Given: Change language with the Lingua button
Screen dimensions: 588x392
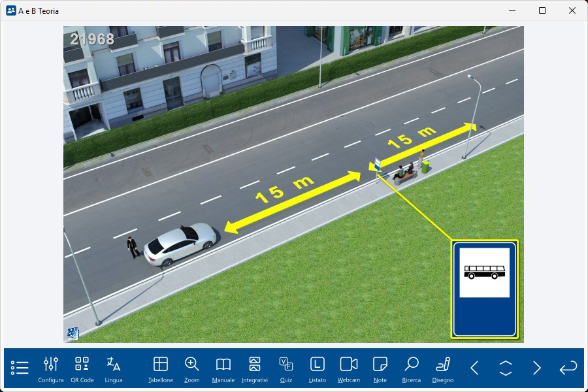Looking at the screenshot, I should (x=114, y=368).
